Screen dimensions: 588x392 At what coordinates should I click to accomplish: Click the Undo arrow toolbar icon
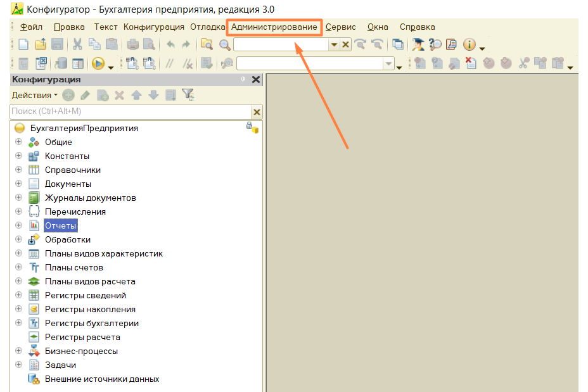(170, 44)
